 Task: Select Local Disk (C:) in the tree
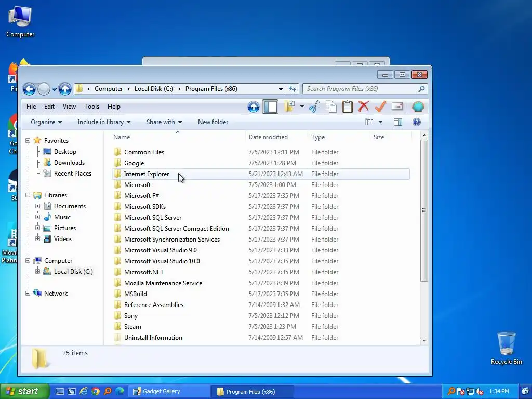pos(73,271)
